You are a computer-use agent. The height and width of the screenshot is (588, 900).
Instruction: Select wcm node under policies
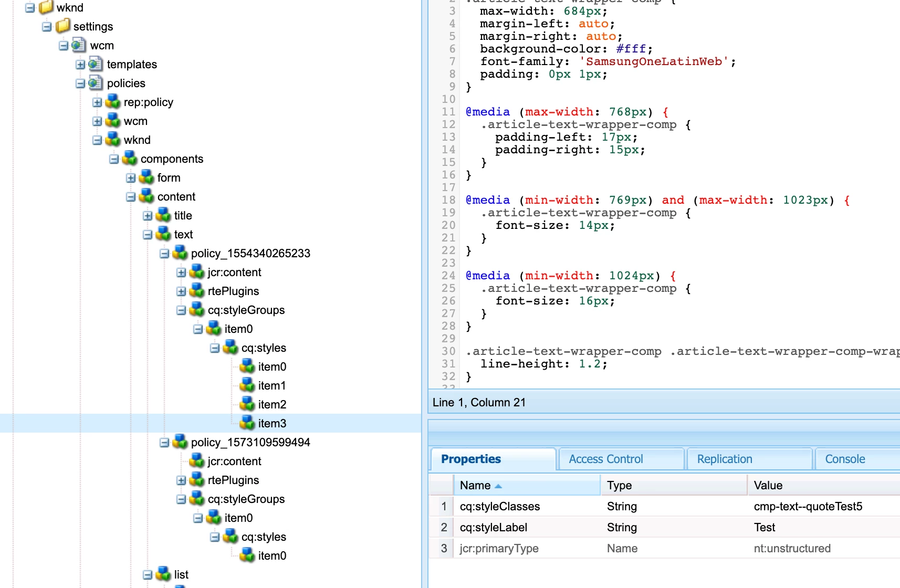point(135,121)
